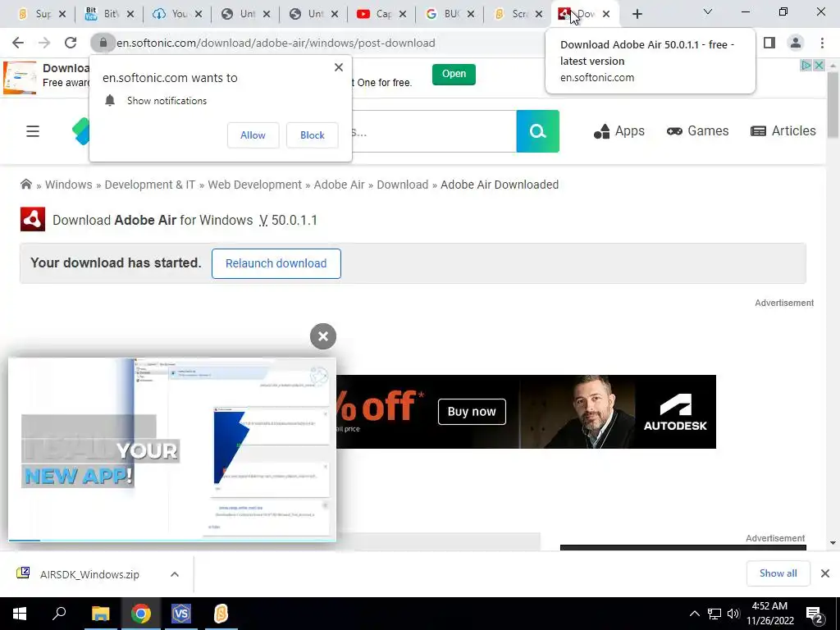
Task: Follow the Download breadcrumb link
Action: point(402,185)
